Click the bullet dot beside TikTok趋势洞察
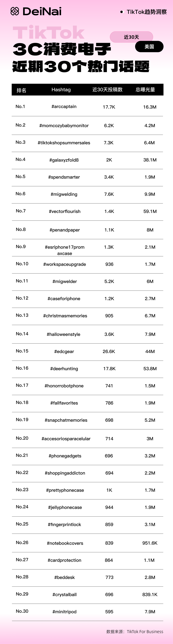The height and width of the screenshot is (644, 173). [x=122, y=12]
